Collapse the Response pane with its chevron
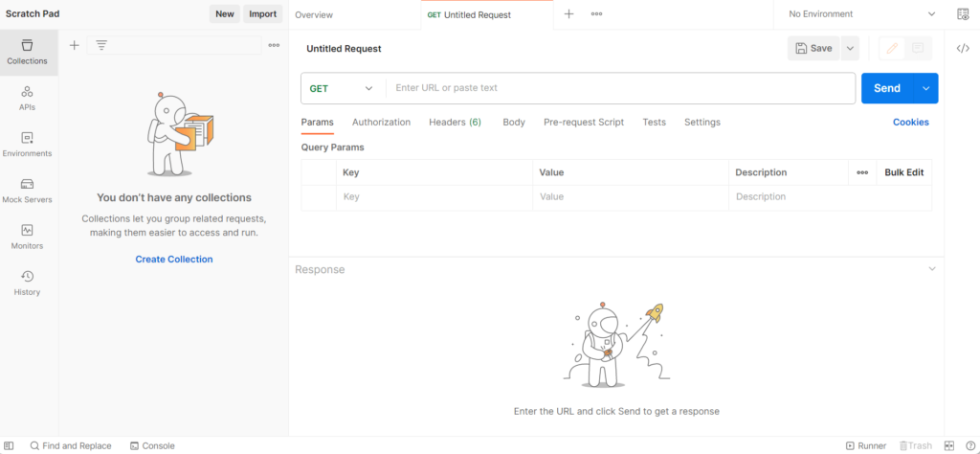980x454 pixels. 932,269
